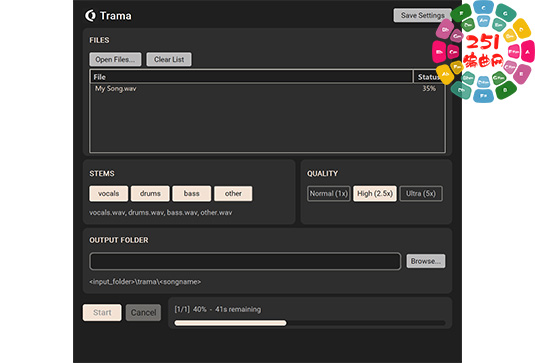The width and height of the screenshot is (535, 363).
Task: Click the output stem filenames text
Action: pos(161,213)
